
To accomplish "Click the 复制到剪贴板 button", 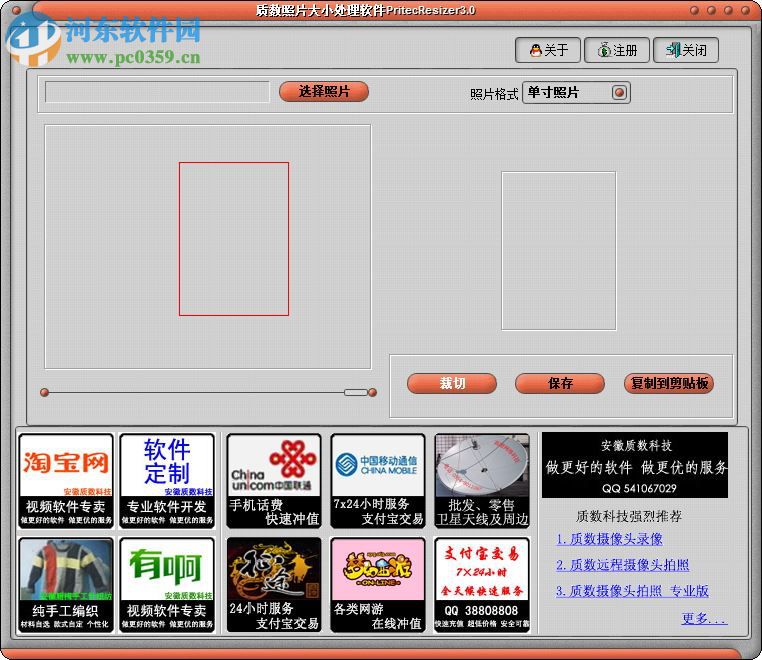I will pyautogui.click(x=669, y=383).
